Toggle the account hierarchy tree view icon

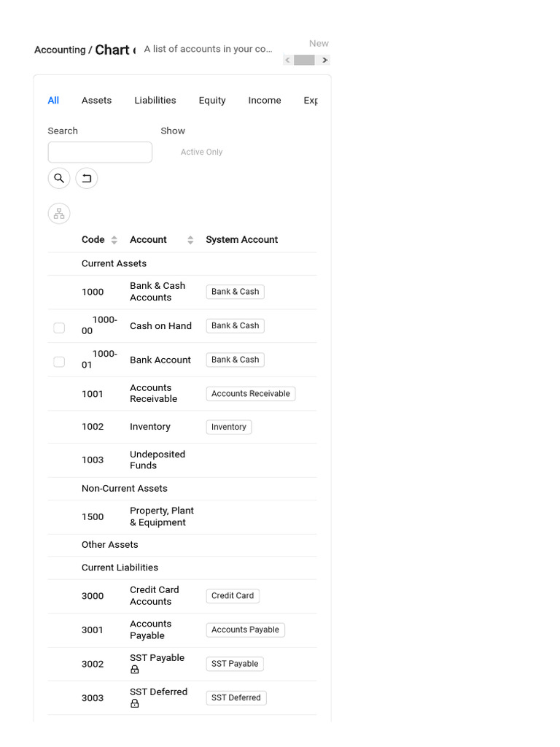click(x=59, y=214)
